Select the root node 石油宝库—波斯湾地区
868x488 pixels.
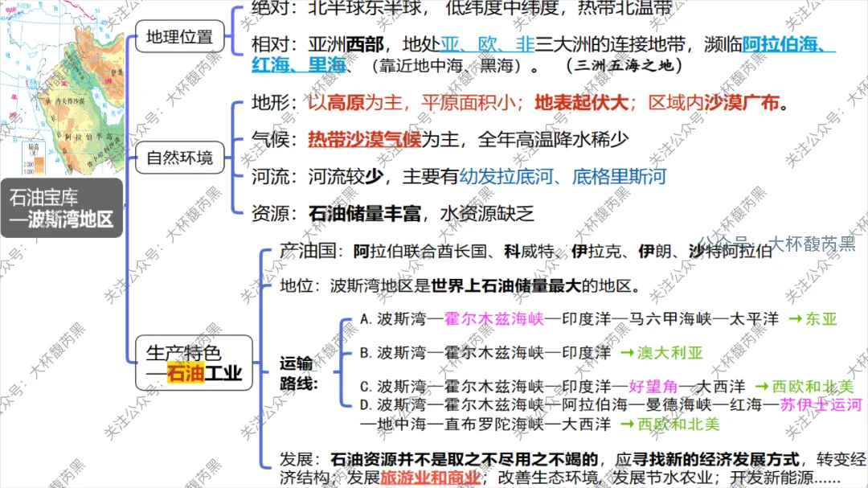click(62, 206)
